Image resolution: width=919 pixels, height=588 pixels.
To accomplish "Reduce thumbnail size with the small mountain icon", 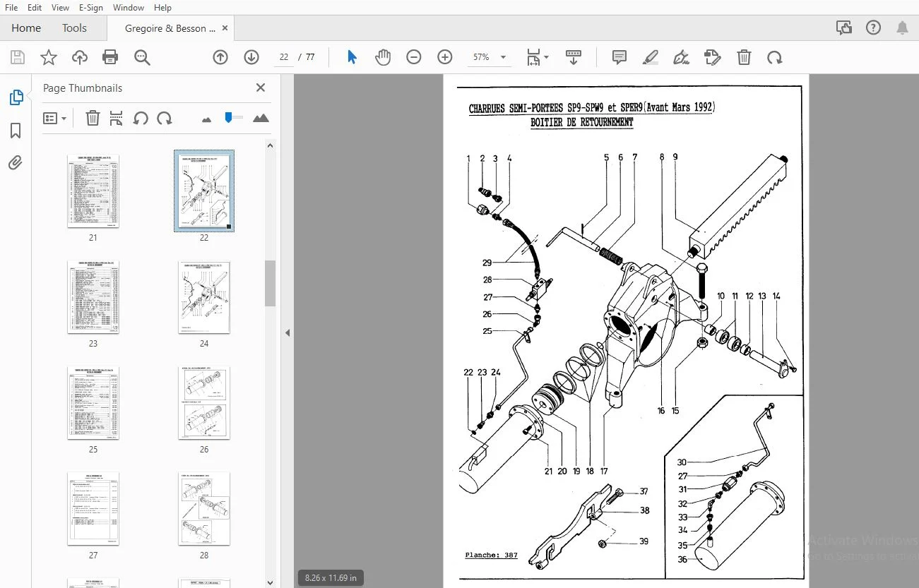I will tap(206, 119).
